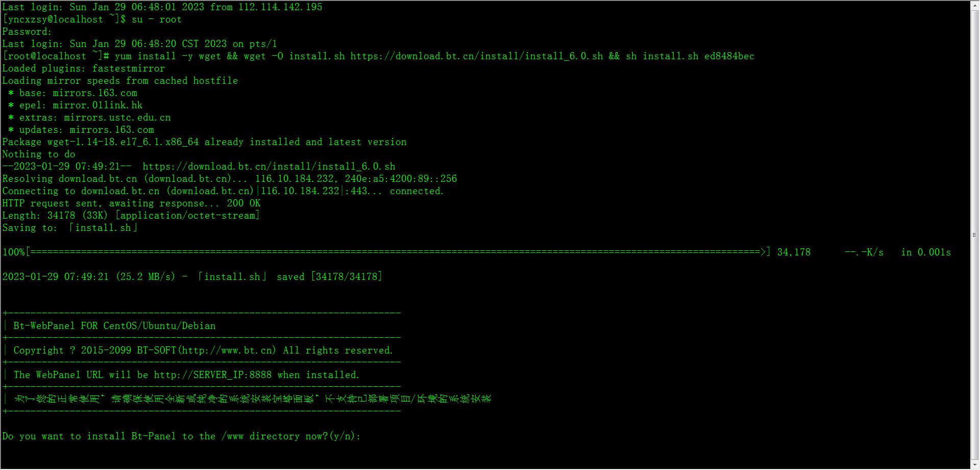Click the download URL on the 07:49:21 timestamp line
The width and height of the screenshot is (980, 470).
[x=269, y=167]
